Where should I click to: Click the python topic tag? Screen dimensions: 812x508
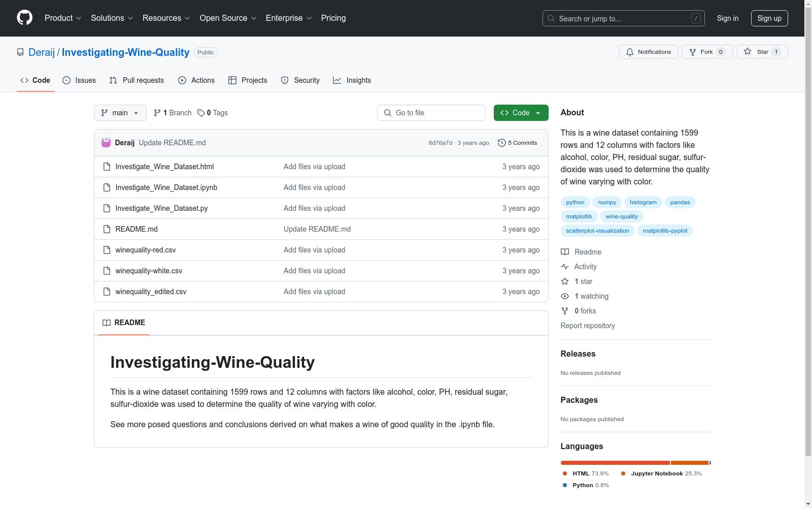[x=575, y=202]
